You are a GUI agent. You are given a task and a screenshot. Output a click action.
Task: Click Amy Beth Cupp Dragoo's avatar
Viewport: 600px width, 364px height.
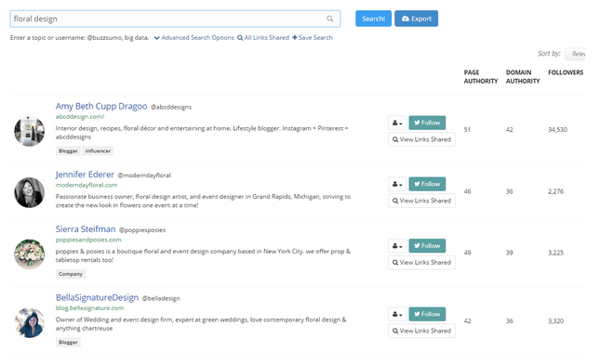click(29, 131)
